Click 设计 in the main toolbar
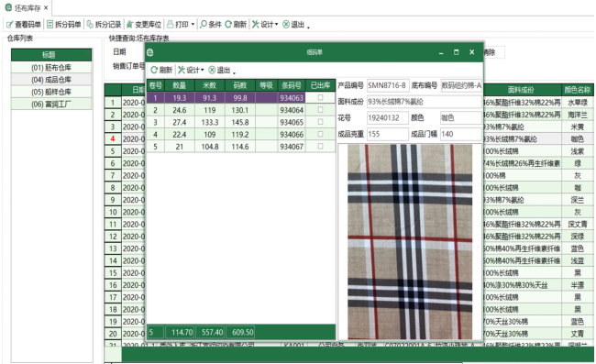Image resolution: width=596 pixels, height=364 pixels. pyautogui.click(x=262, y=25)
